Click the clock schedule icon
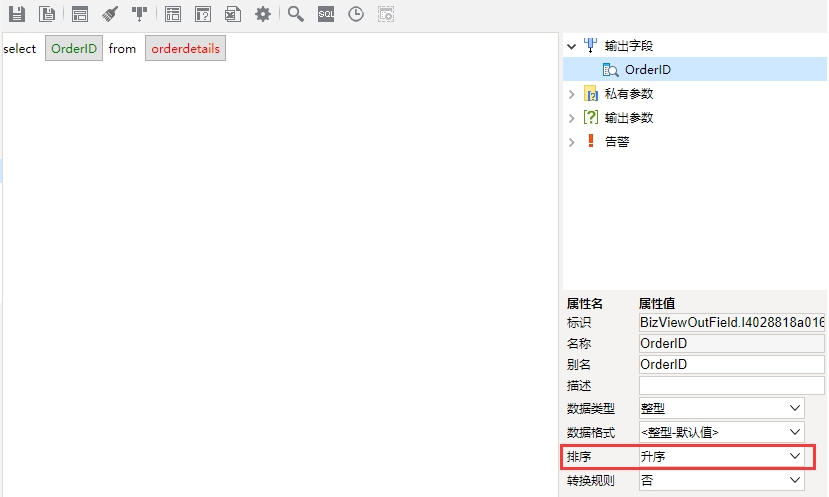 tap(356, 14)
